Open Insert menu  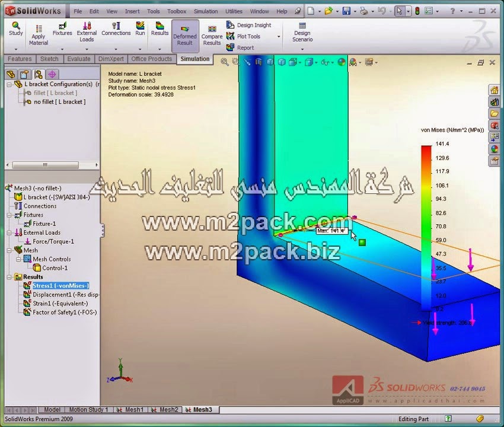point(132,11)
